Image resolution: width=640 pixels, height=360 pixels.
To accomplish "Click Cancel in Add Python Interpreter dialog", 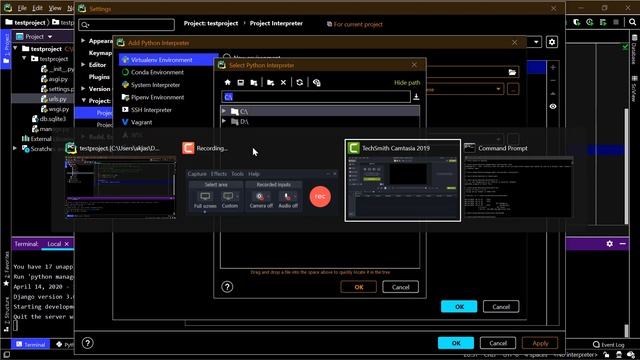I will click(x=501, y=307).
